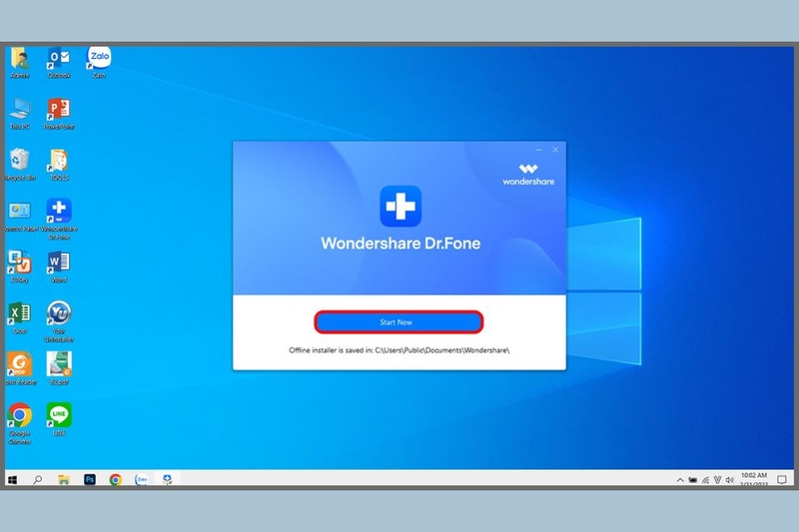Viewport: 799px width, 532px height.
Task: Select the offline installer save path text
Action: pos(399,350)
